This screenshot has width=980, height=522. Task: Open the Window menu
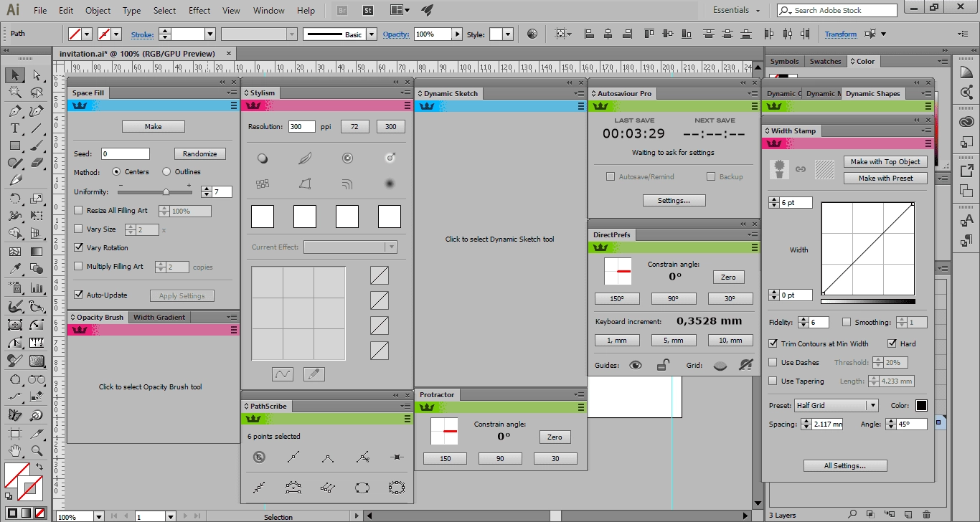pyautogui.click(x=269, y=10)
